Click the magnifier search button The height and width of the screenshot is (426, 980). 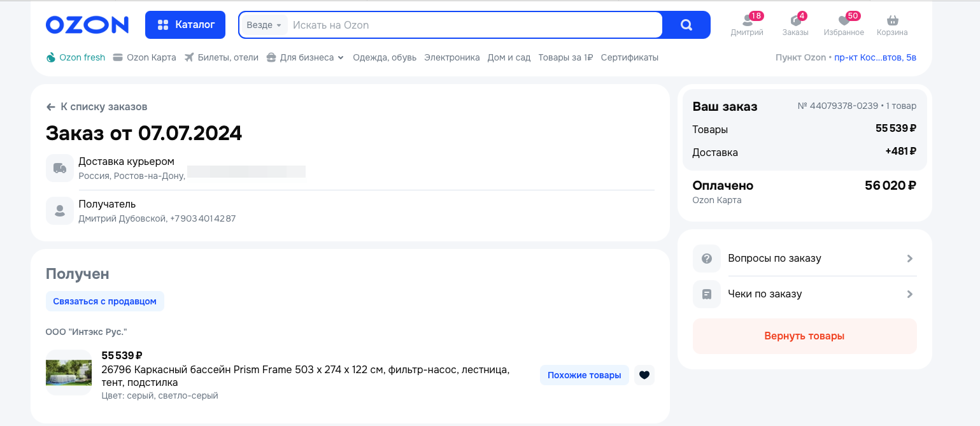[x=686, y=25]
